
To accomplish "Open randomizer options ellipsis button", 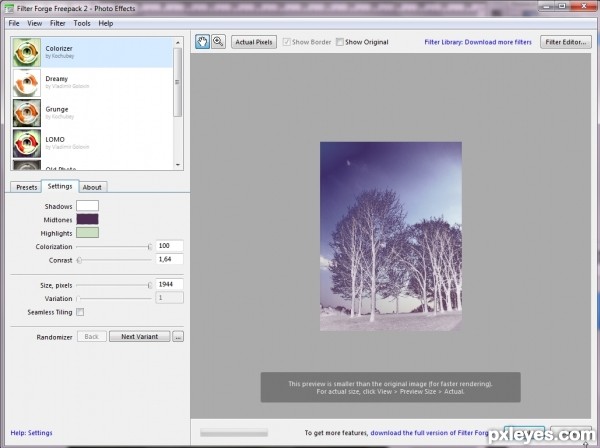I will pos(178,337).
